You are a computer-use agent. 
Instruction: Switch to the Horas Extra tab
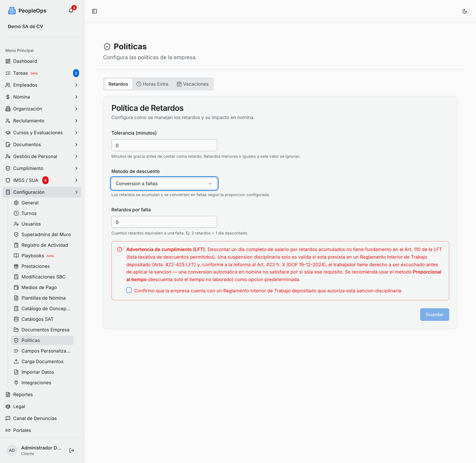click(152, 84)
